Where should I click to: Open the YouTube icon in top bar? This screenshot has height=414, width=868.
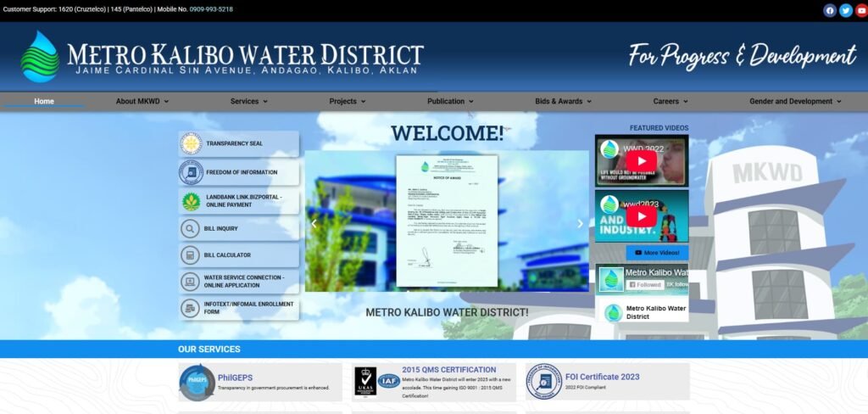[x=861, y=10]
